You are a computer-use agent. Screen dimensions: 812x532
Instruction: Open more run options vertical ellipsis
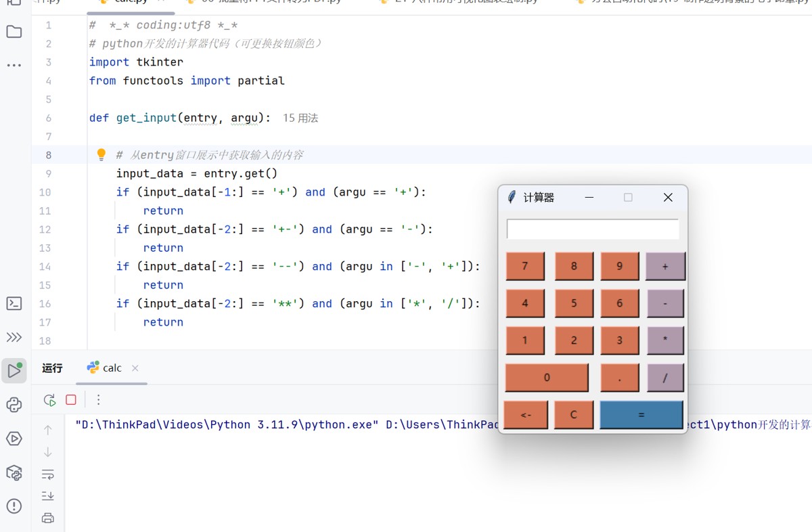[98, 400]
